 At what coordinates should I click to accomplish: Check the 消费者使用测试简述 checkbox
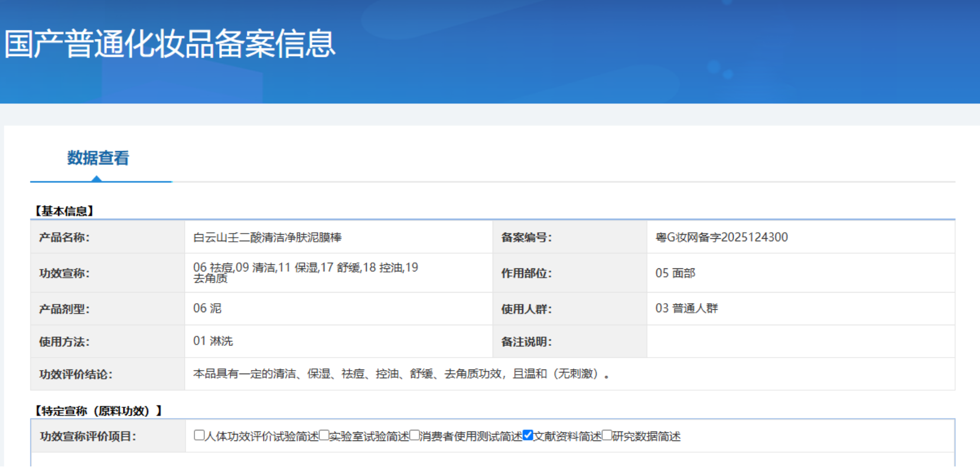(x=415, y=435)
